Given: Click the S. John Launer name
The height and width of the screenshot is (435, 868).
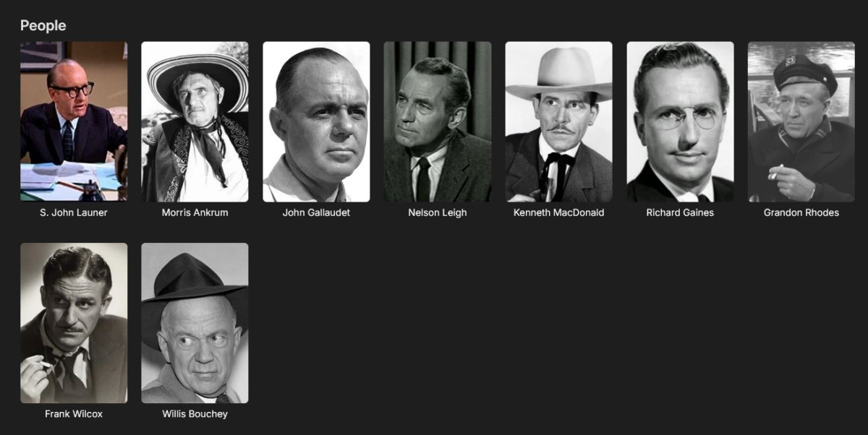Looking at the screenshot, I should (x=74, y=212).
